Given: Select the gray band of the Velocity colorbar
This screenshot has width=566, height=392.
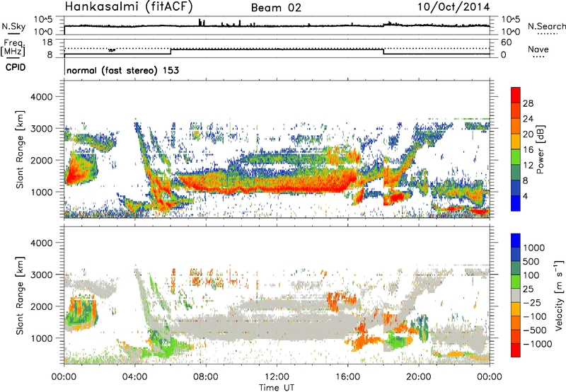Looking at the screenshot, I should (516, 296).
